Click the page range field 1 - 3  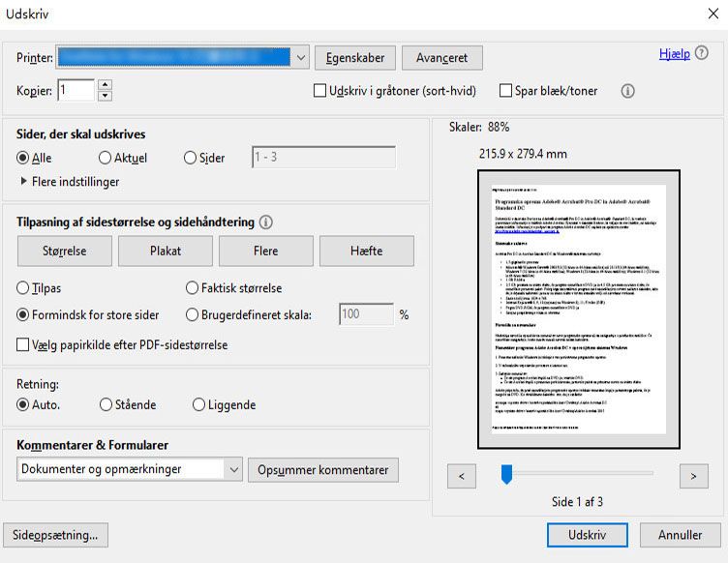(x=324, y=158)
